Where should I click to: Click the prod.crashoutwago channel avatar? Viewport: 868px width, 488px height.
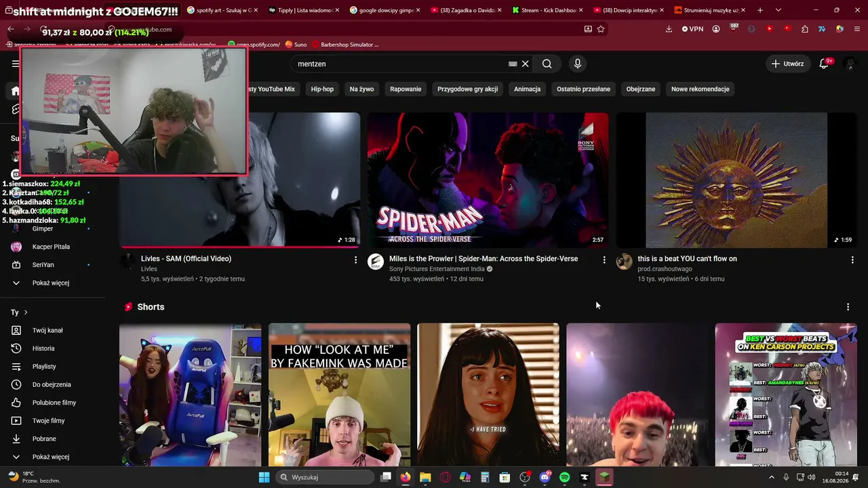pyautogui.click(x=624, y=262)
